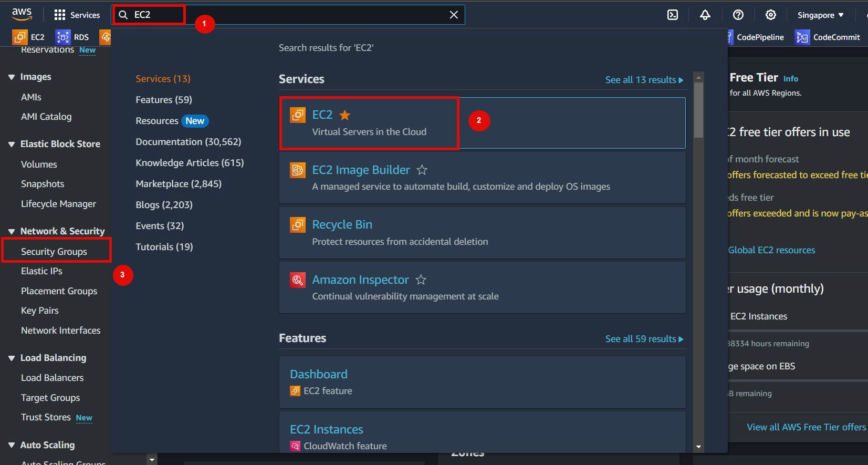The image size is (868, 465).
Task: Filter results by Features (59)
Action: (x=164, y=100)
